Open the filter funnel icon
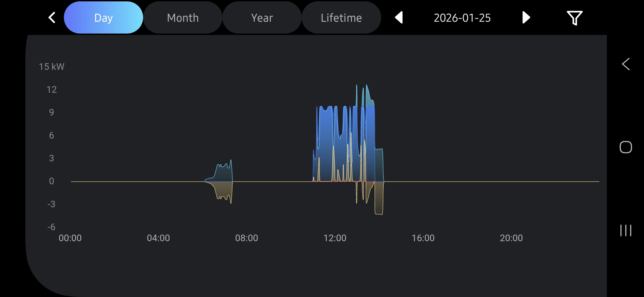This screenshot has height=297, width=644. tap(574, 18)
